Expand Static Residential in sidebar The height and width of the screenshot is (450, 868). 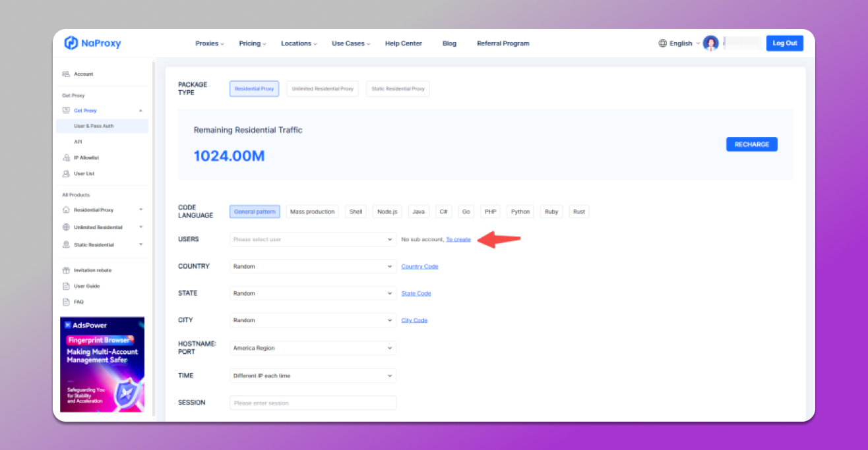point(140,245)
